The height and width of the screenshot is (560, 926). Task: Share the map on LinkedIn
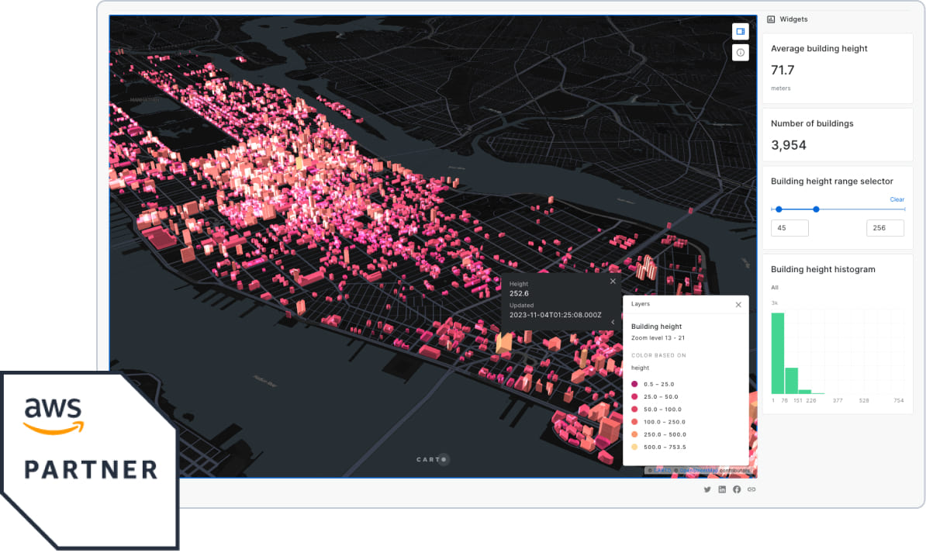[x=722, y=489]
